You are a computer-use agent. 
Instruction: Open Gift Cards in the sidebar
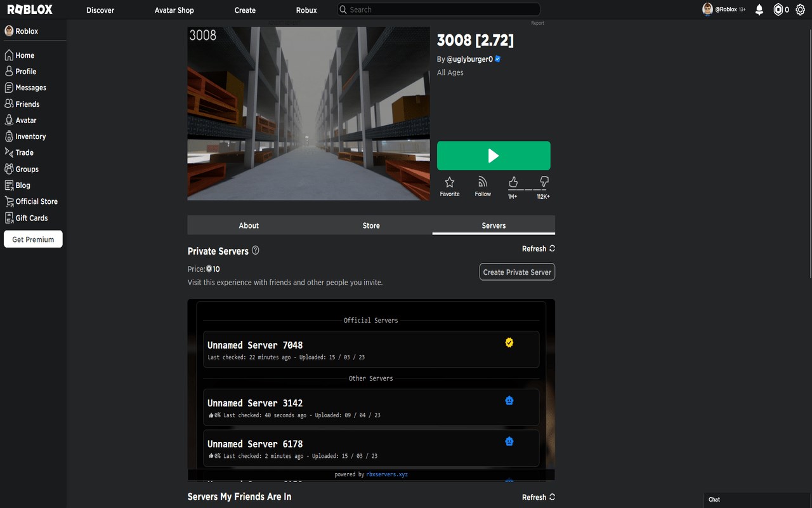coord(27,218)
